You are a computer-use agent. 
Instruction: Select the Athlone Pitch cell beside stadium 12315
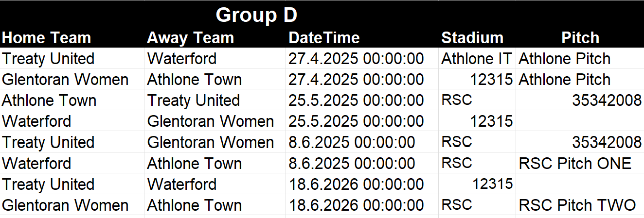pyautogui.click(x=564, y=80)
